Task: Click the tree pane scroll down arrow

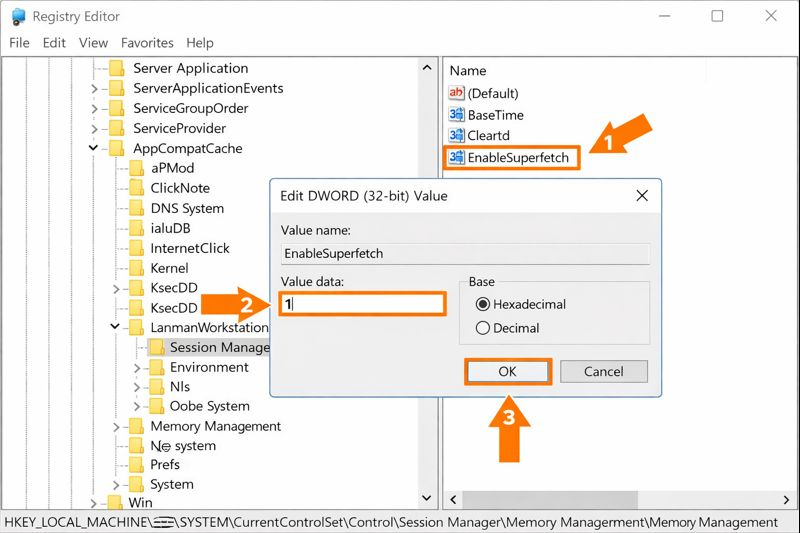Action: tap(427, 498)
